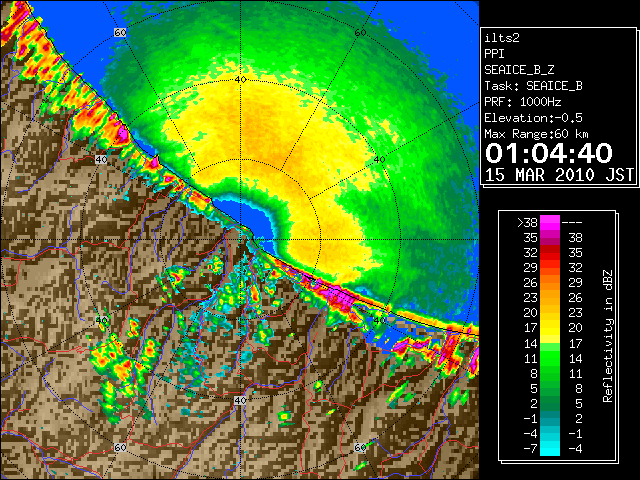Click the >38 legend value label
The width and height of the screenshot is (640, 480).
527,222
